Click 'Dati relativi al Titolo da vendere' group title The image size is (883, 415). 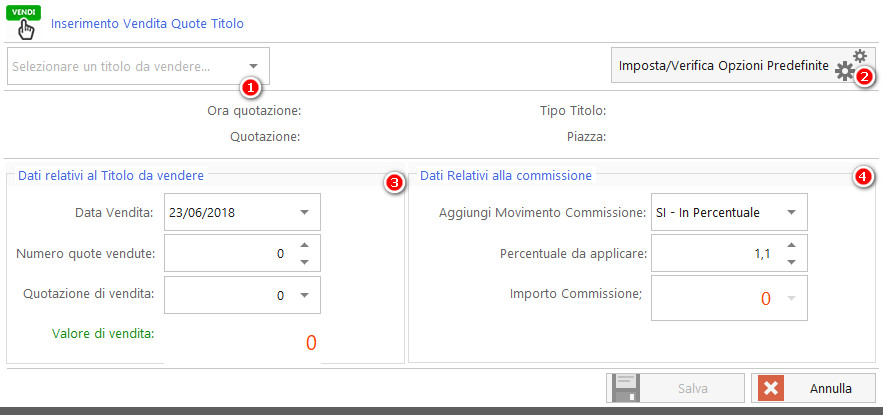tap(111, 176)
